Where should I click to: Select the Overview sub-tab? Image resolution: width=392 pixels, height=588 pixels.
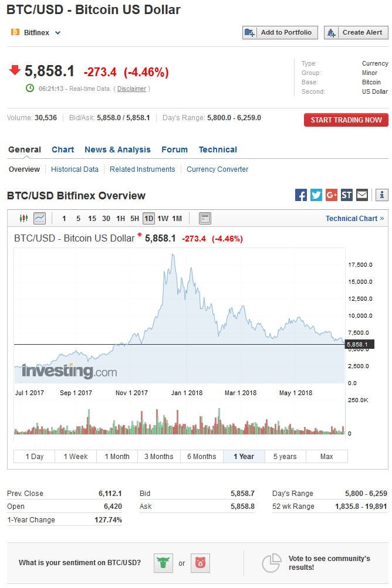pyautogui.click(x=24, y=169)
